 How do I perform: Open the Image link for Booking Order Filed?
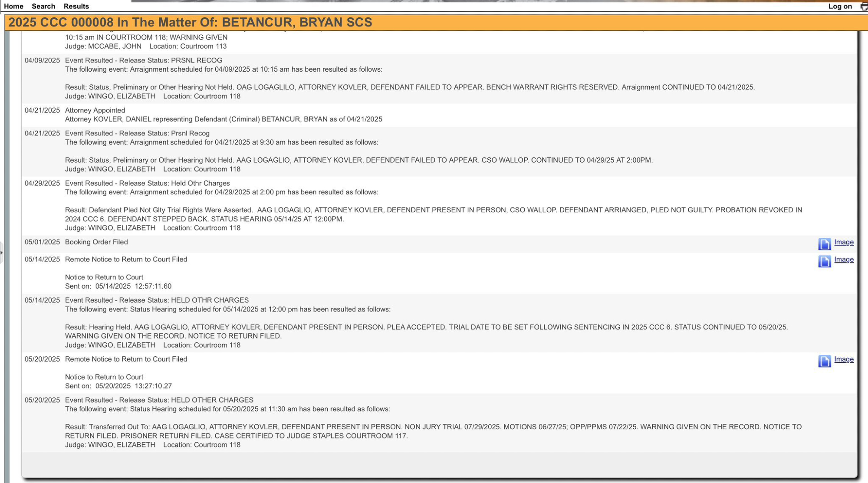[x=844, y=242]
